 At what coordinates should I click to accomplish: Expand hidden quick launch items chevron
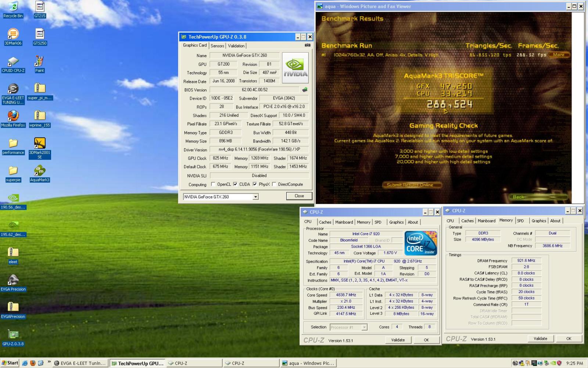click(49, 362)
